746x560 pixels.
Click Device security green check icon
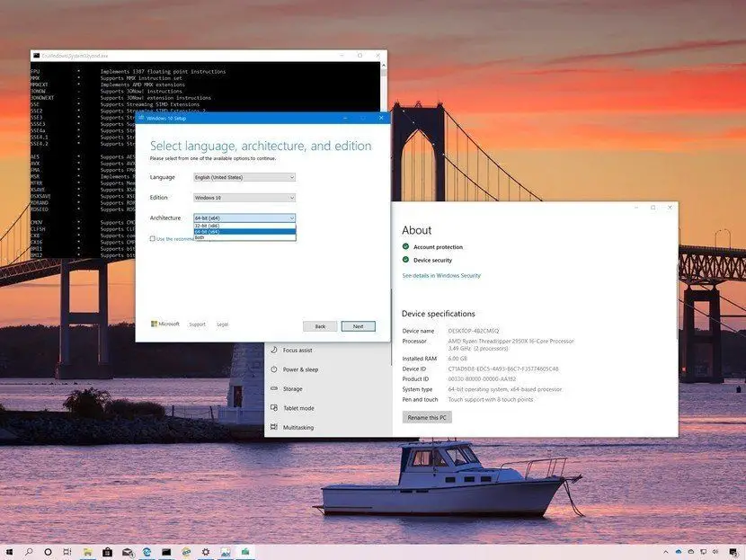pos(406,260)
